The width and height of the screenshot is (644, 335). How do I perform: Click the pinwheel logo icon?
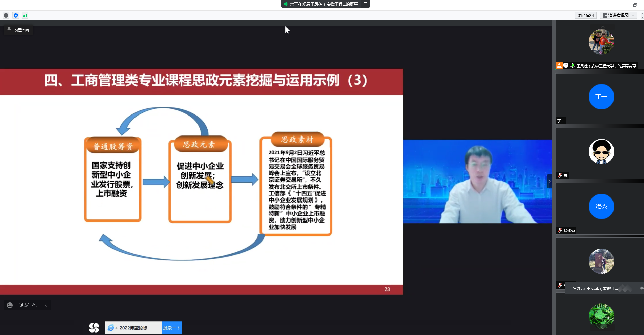[x=94, y=328]
